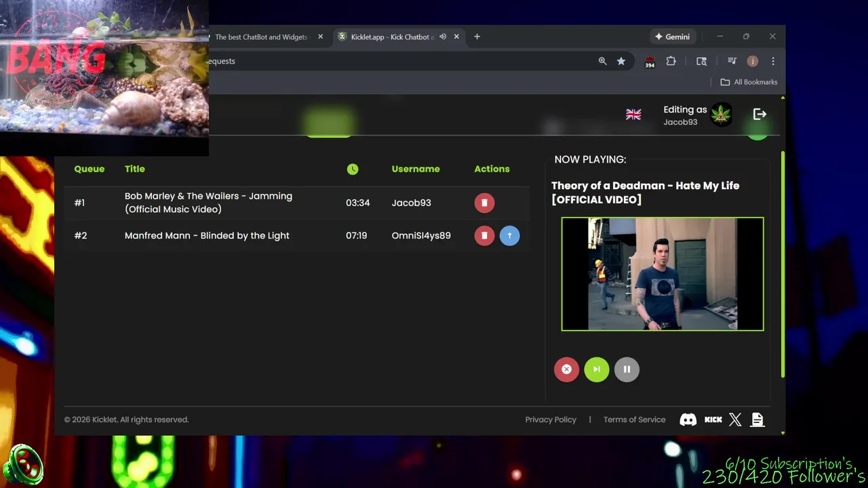868x488 pixels.
Task: Open the Gemini button in Chrome
Action: tap(673, 37)
